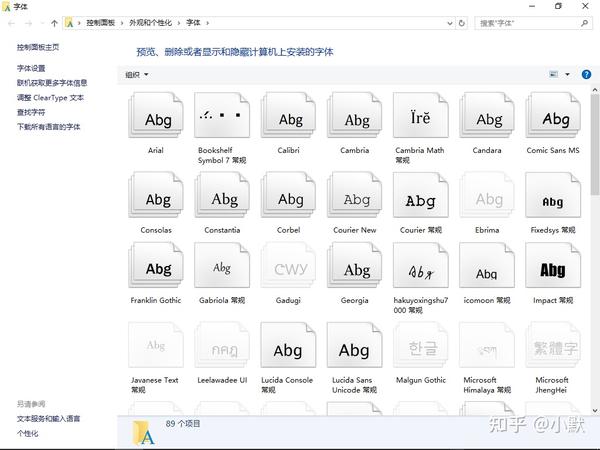Select the Consolas font icon
This screenshot has height=450, width=600.
[156, 195]
